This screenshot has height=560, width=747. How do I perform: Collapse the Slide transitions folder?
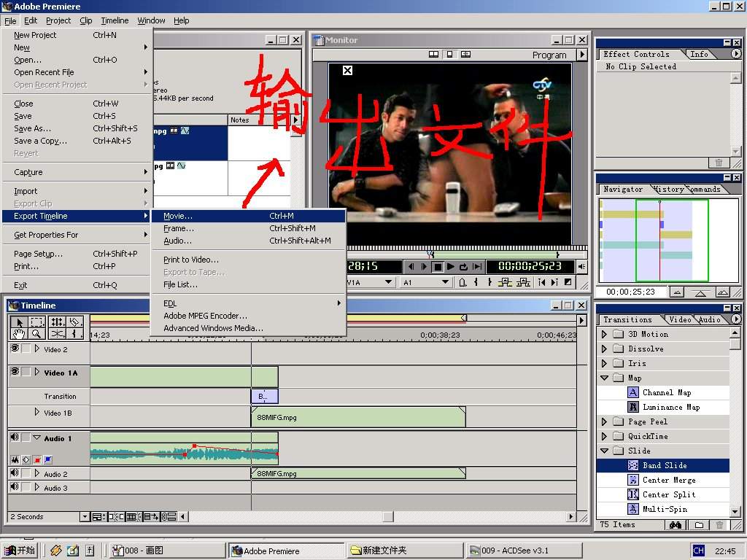[605, 451]
